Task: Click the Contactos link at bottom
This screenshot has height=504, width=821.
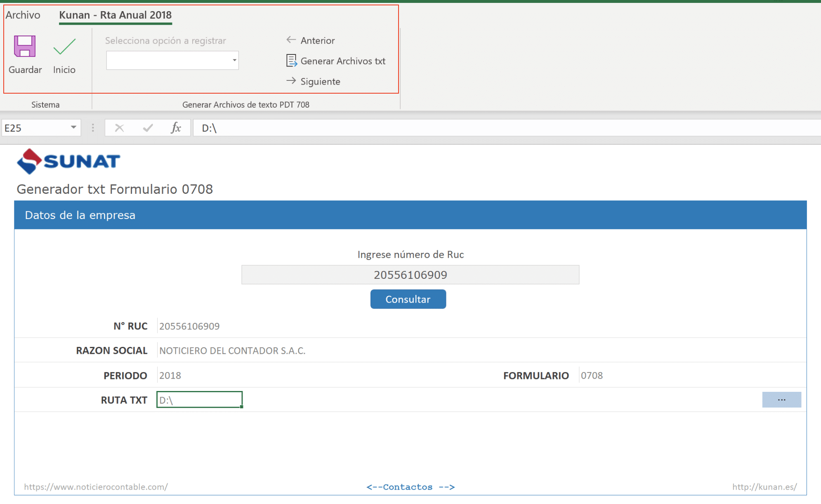Action: pyautogui.click(x=410, y=487)
